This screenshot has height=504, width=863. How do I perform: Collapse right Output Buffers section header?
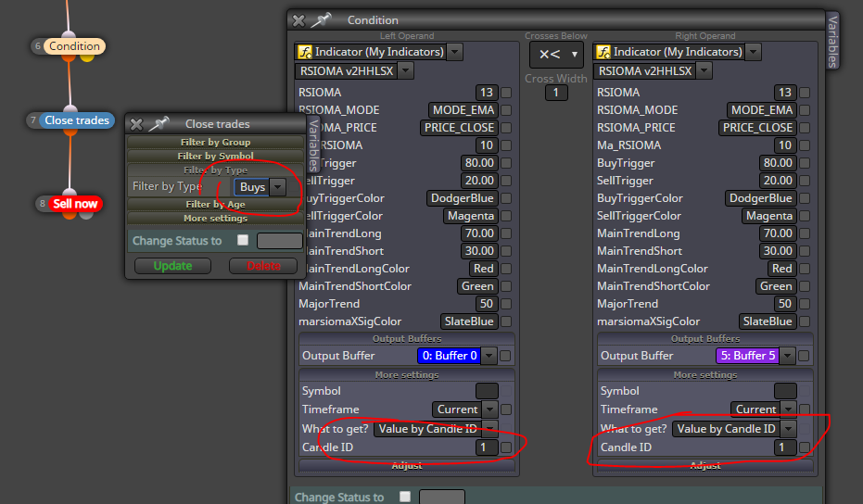pos(705,339)
